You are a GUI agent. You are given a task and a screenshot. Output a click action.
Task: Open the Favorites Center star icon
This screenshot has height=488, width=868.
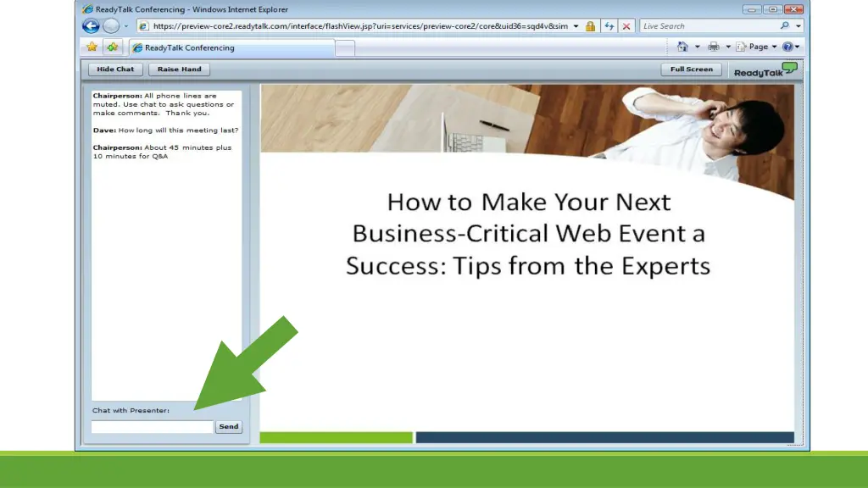(93, 47)
